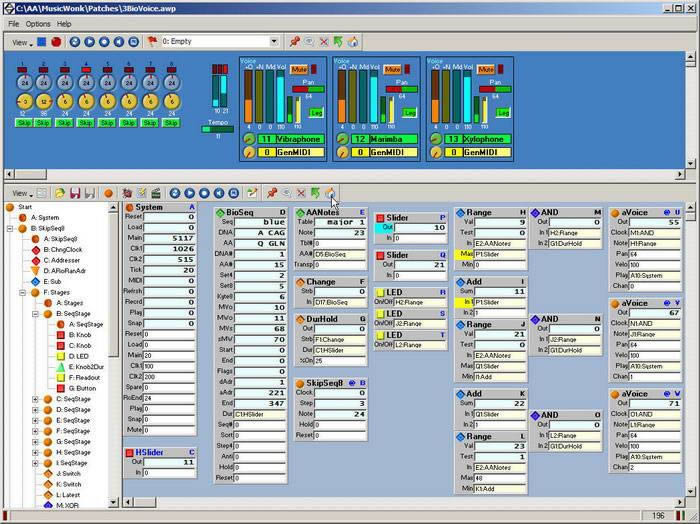This screenshot has height=524, width=700.
Task: Collapse the F: Stages tree node
Action: [x=22, y=292]
